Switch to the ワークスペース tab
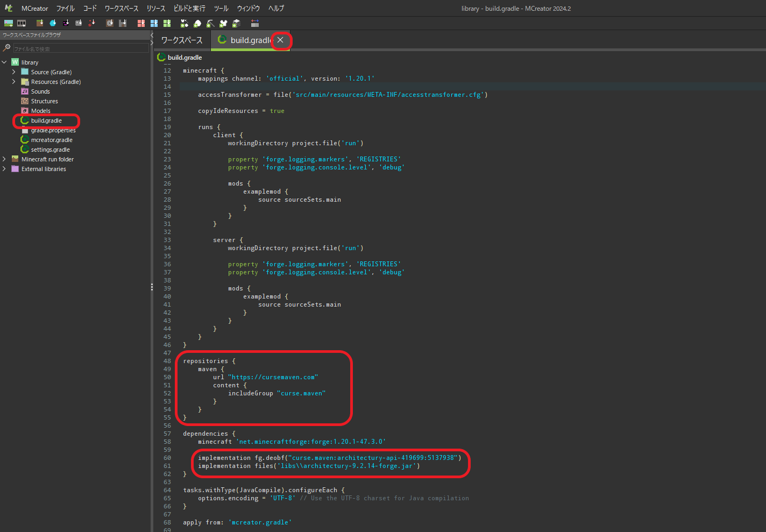The width and height of the screenshot is (766, 532). coord(182,40)
